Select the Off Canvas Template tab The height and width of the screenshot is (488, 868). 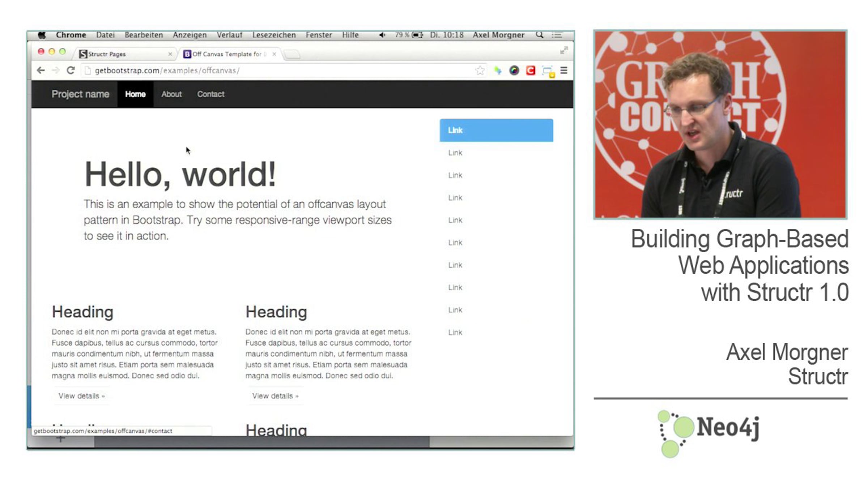point(230,54)
